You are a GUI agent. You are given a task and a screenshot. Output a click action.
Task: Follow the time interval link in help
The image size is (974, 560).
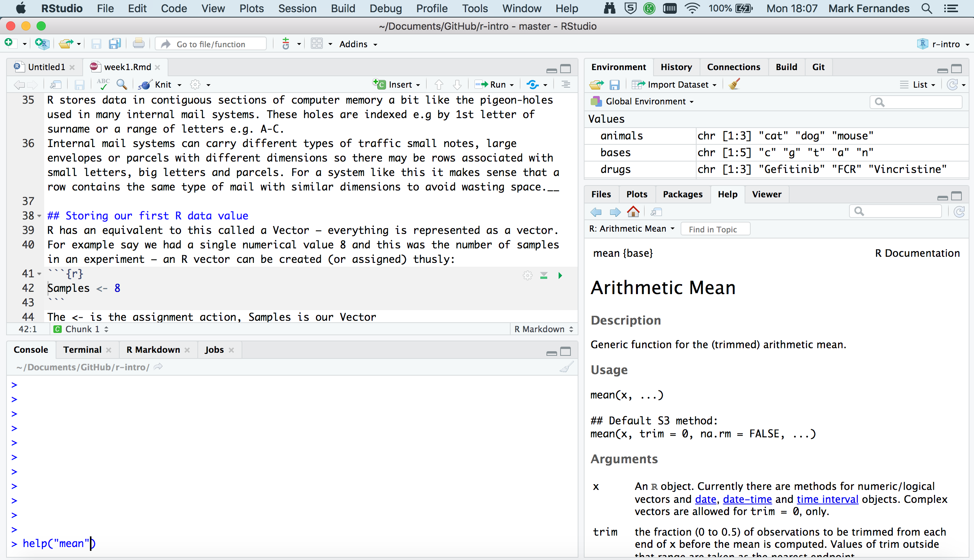point(827,499)
